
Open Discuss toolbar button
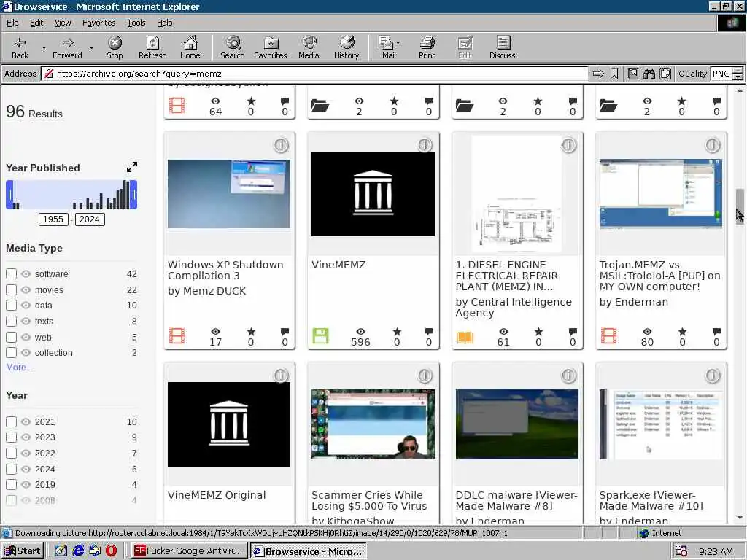(502, 47)
